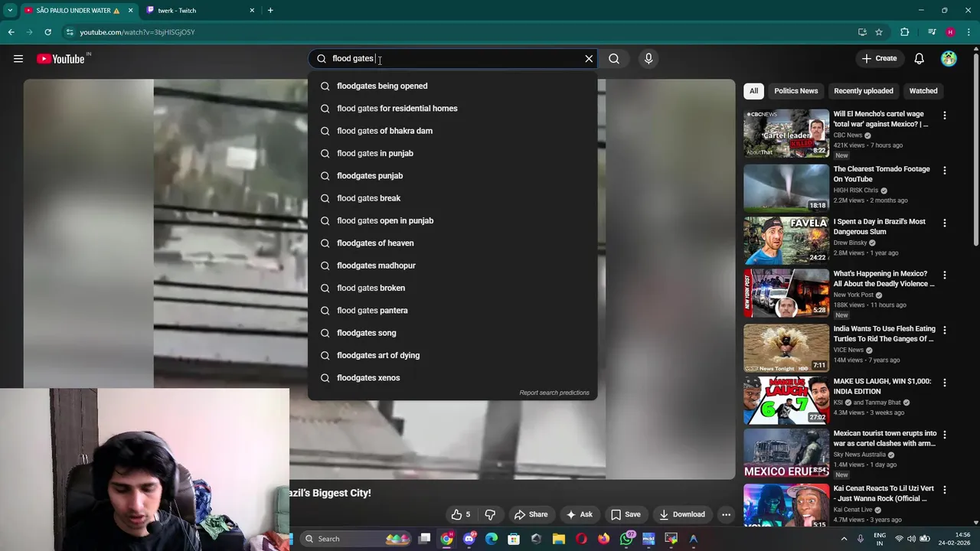Select the 'Recently uploaded' filter chip
Viewport: 980px width, 551px height.
(863, 91)
